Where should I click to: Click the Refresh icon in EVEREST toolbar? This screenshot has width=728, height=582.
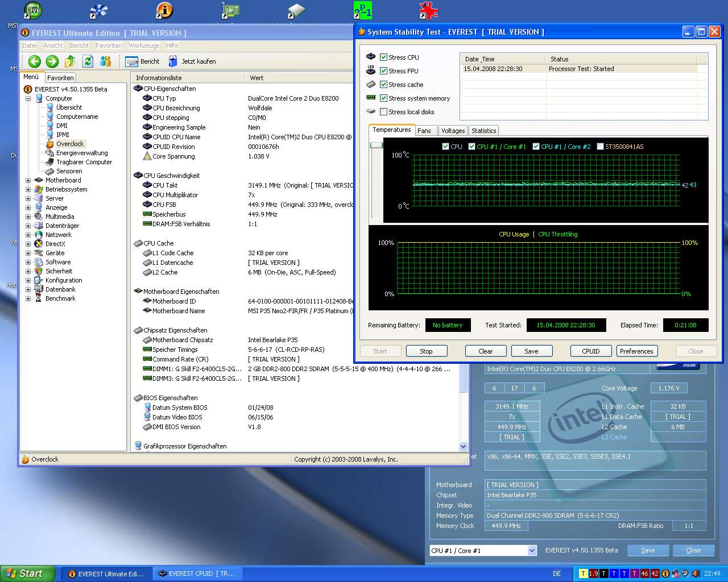point(88,61)
